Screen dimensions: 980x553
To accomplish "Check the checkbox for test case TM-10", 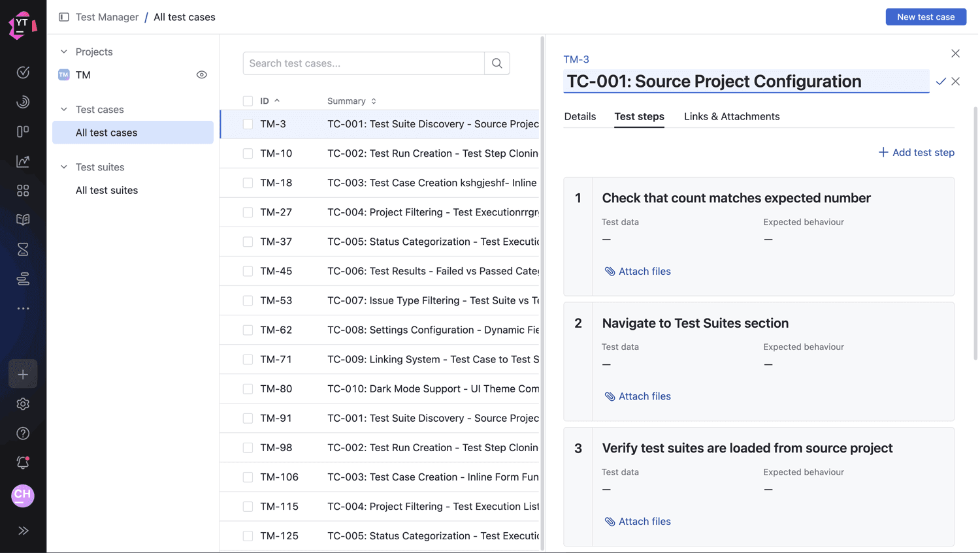I will pyautogui.click(x=248, y=153).
